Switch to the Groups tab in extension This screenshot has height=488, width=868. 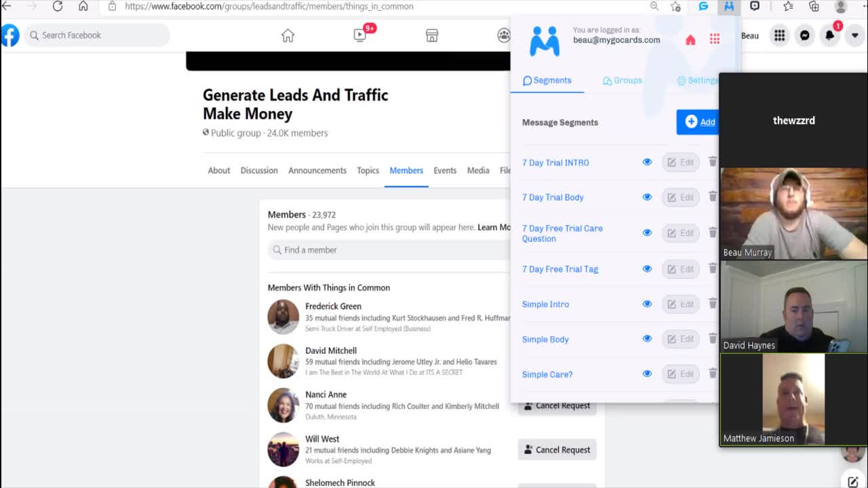click(623, 80)
